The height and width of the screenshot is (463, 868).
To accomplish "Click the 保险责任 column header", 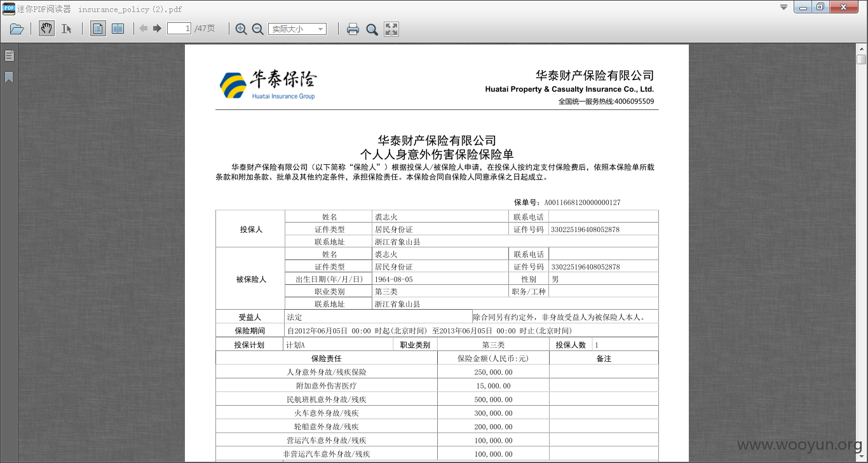I will (327, 359).
